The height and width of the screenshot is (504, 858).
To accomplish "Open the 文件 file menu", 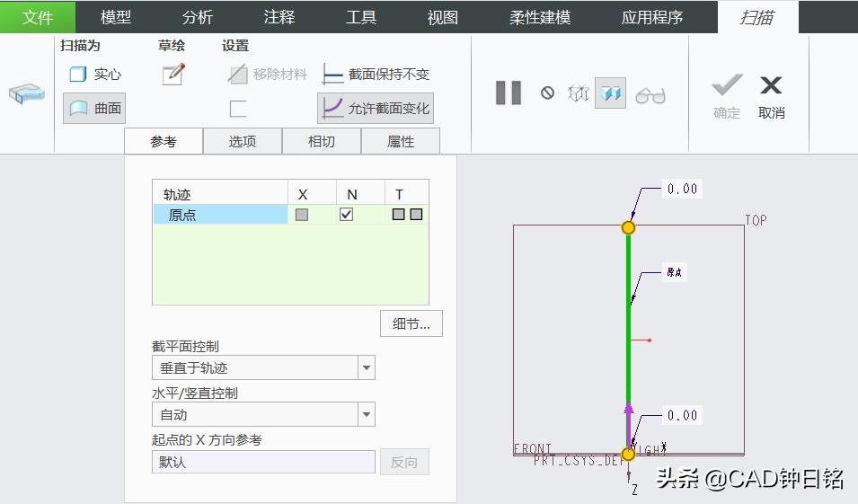I will click(38, 17).
